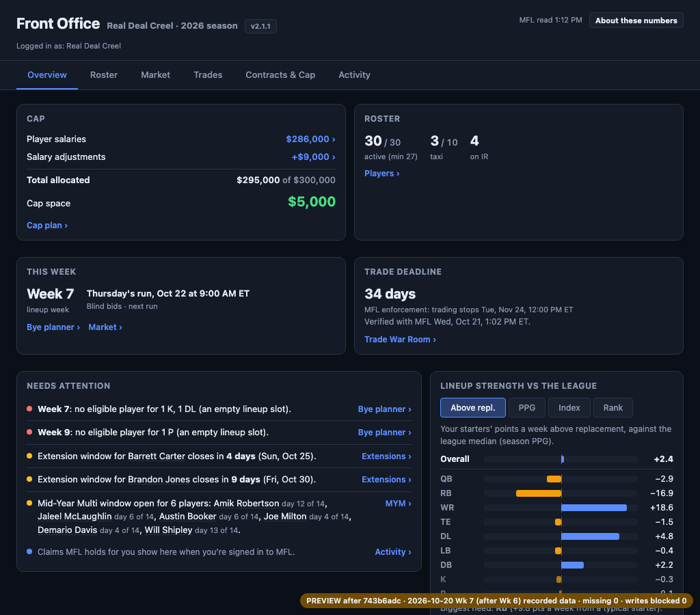Screen dimensions: 700x615
Task: Click the WR strength bar
Action: pyautogui.click(x=594, y=508)
